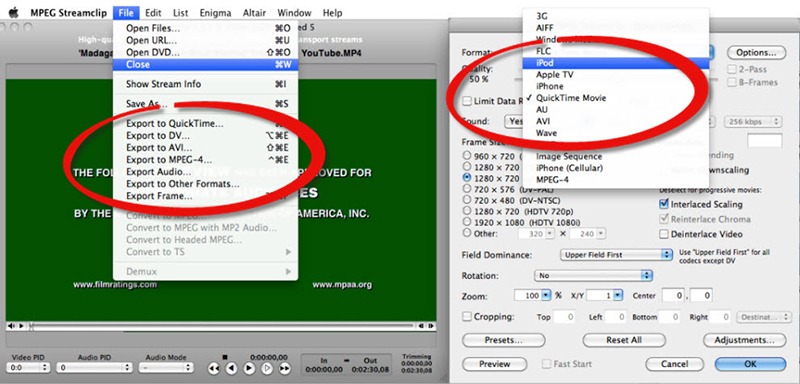Select the Other frame size option

pyautogui.click(x=466, y=233)
